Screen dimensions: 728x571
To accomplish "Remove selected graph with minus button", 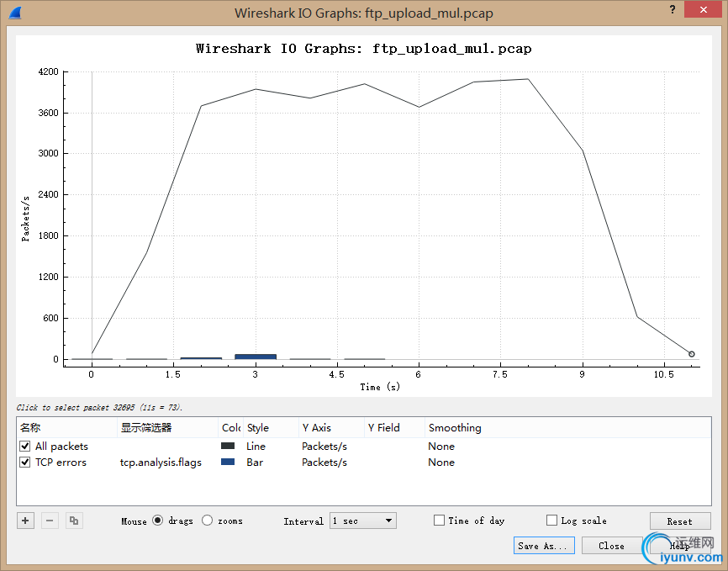I will pos(50,521).
